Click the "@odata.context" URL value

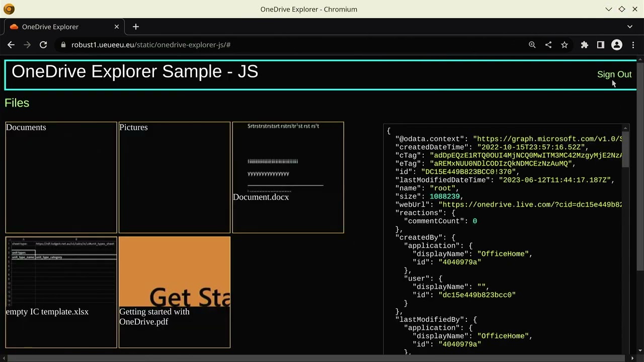547,139
